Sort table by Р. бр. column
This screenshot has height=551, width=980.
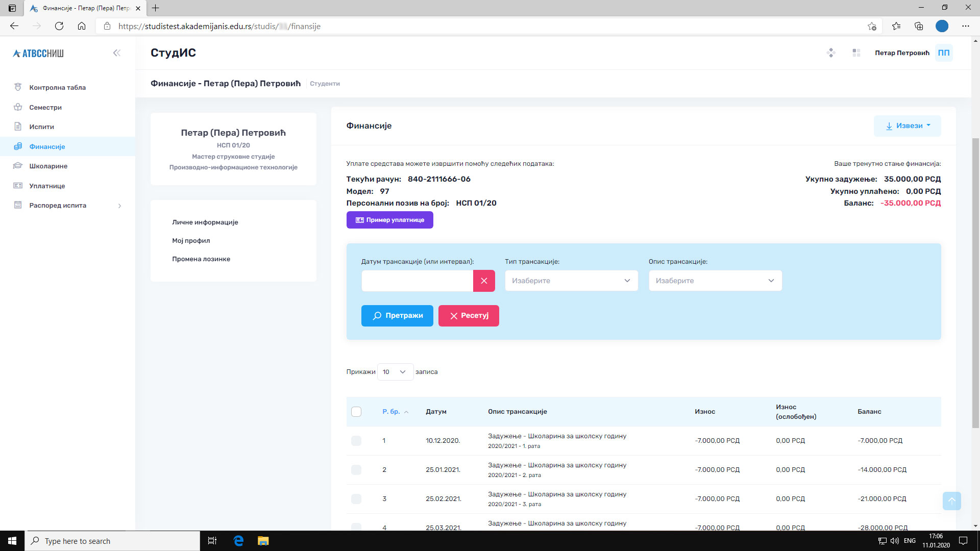coord(395,412)
